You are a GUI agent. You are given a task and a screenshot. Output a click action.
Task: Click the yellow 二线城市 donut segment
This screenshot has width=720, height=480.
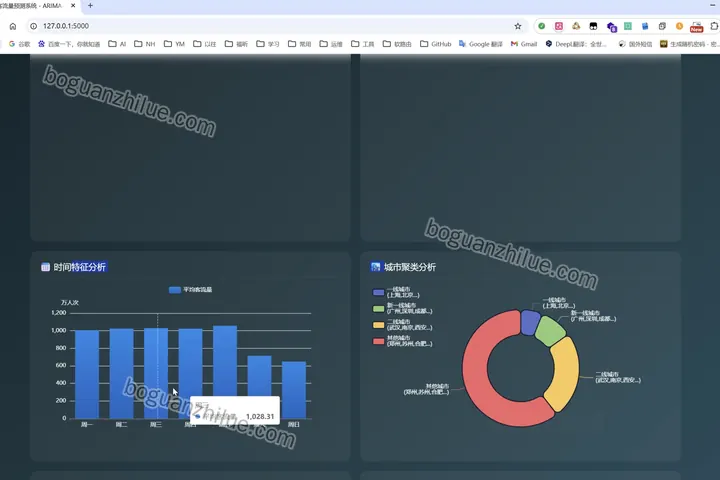coord(563,374)
